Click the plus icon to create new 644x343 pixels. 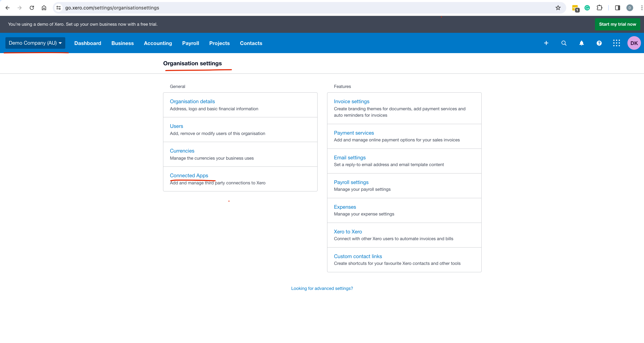pyautogui.click(x=546, y=43)
